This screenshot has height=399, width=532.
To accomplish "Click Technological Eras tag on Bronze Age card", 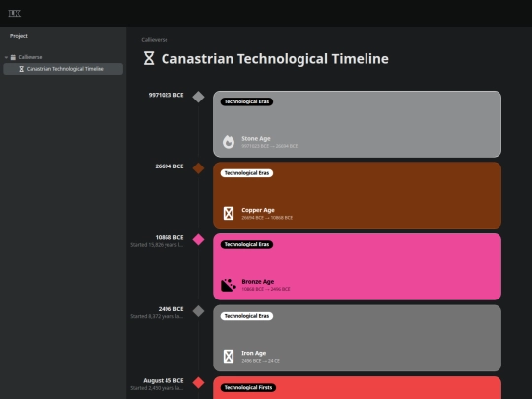I will point(246,244).
